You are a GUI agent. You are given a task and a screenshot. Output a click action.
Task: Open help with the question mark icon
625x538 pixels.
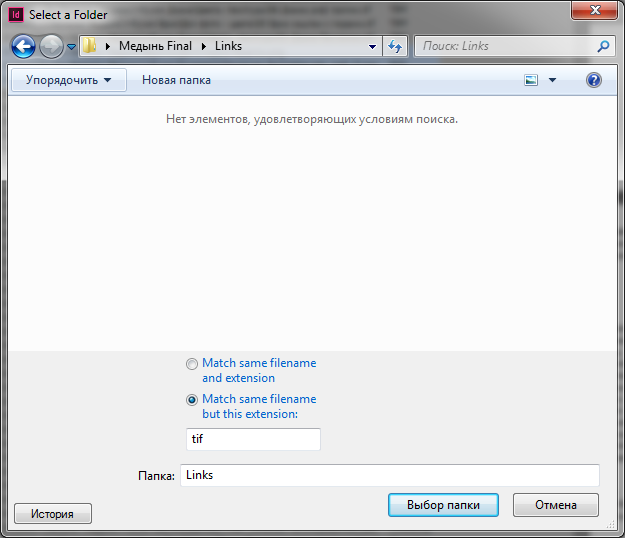pos(594,80)
